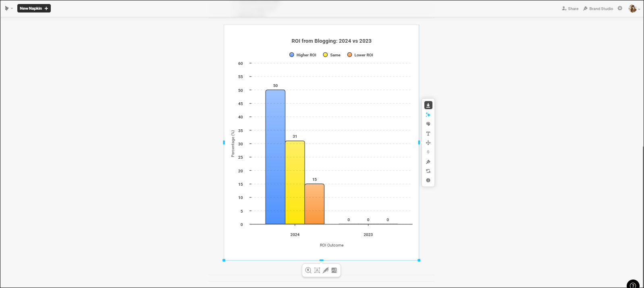Click the Lower ROI orange legend swatch

(x=350, y=55)
